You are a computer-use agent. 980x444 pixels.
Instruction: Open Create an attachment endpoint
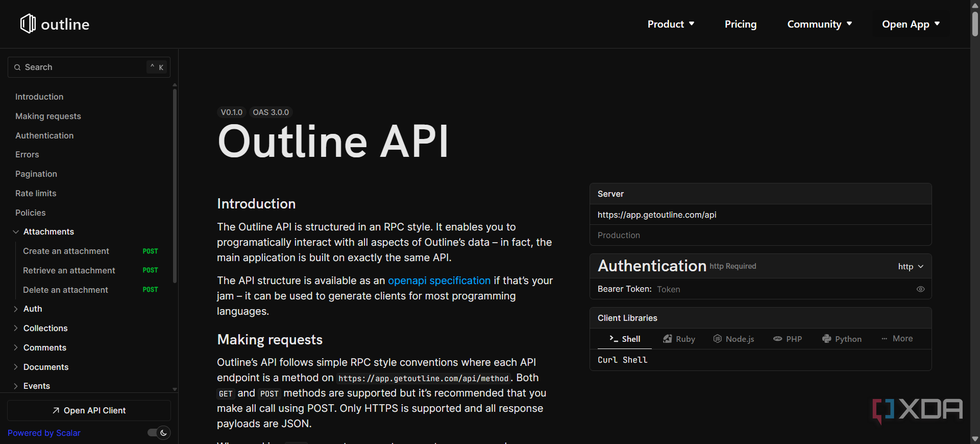pos(92,251)
